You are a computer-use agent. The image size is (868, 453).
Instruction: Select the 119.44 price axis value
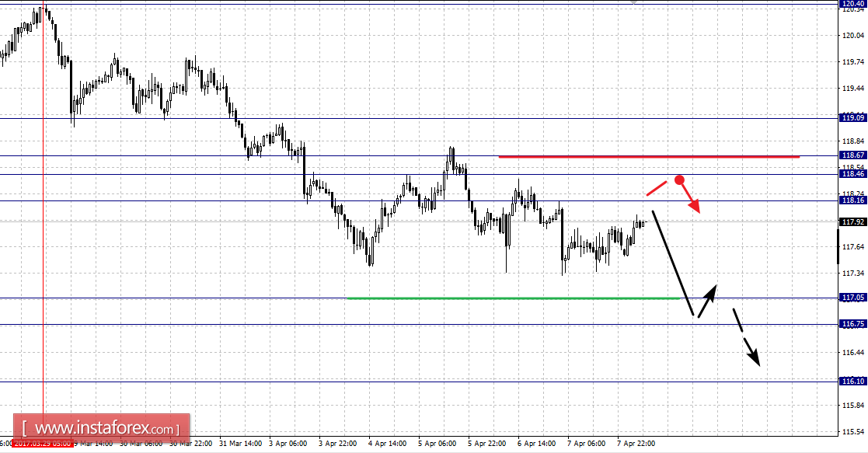point(853,88)
